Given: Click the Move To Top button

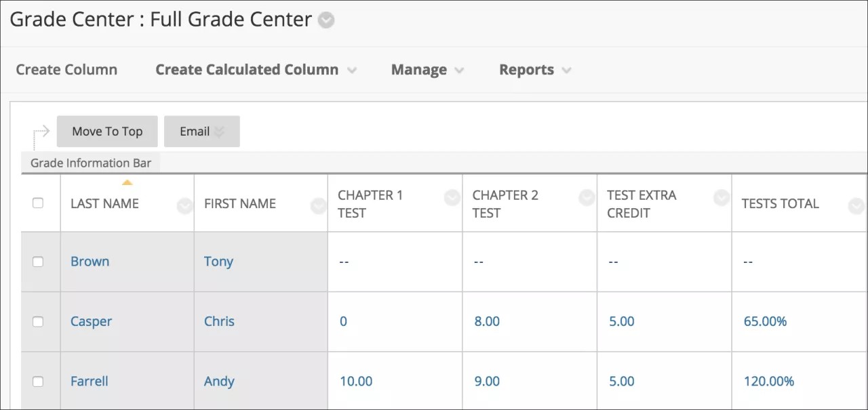Looking at the screenshot, I should (x=106, y=131).
